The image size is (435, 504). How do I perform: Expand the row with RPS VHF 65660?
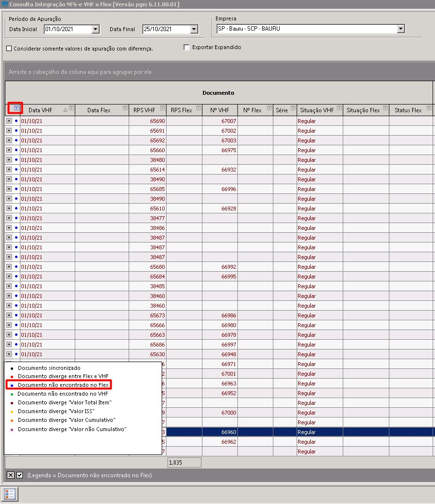pos(9,150)
